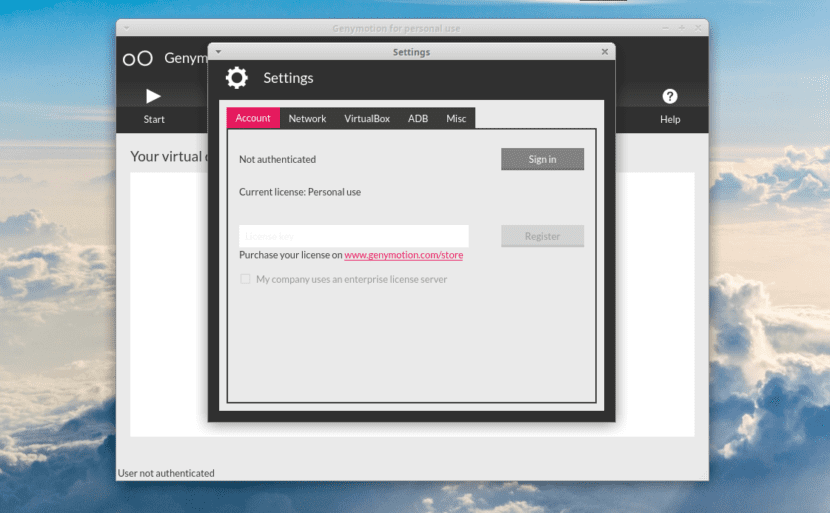Open Help via the question mark icon
This screenshot has width=830, height=513.
click(x=670, y=96)
